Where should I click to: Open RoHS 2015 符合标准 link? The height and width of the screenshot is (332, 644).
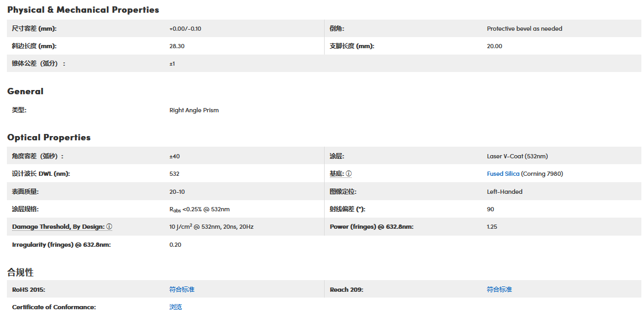[x=182, y=290]
